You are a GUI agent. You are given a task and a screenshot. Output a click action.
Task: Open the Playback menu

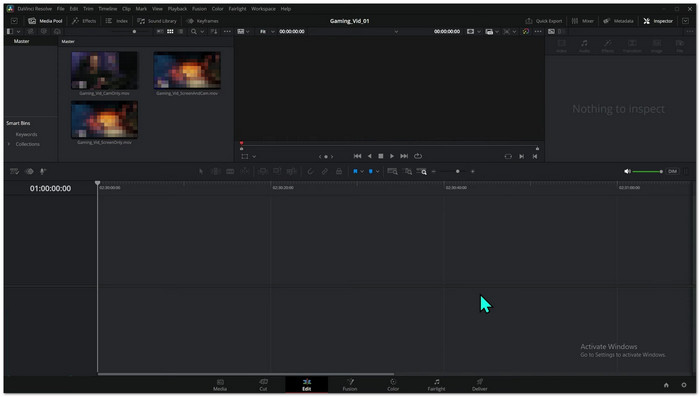click(177, 8)
